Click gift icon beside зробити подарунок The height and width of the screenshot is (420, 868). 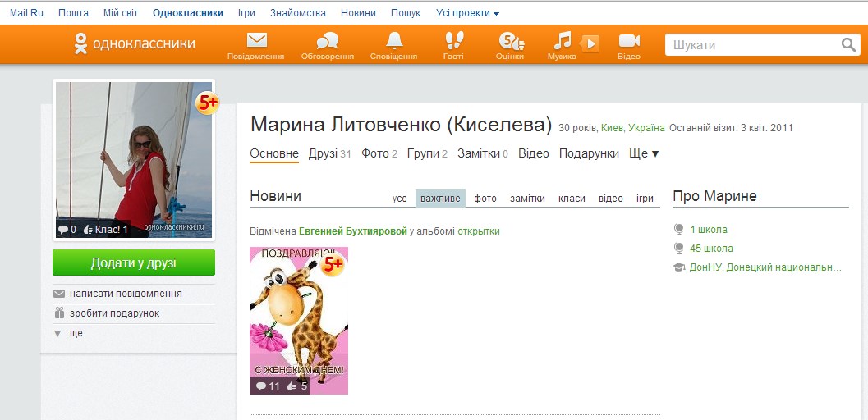[59, 313]
